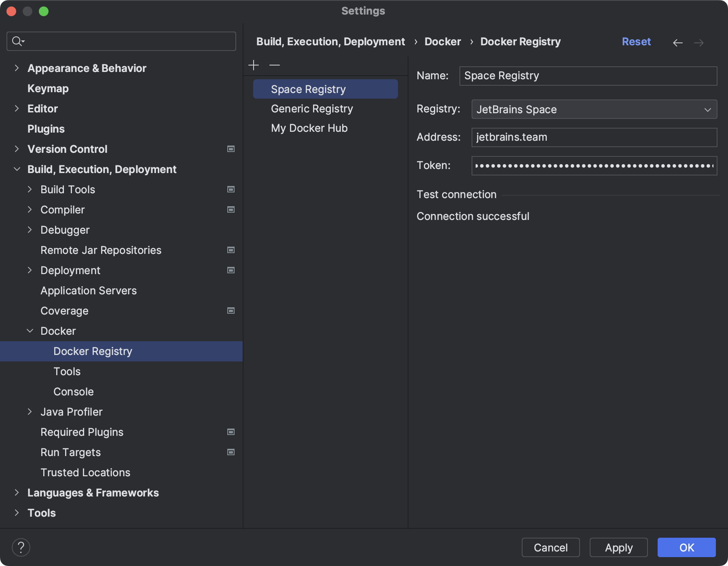The image size is (728, 566).
Task: Click the project settings icon beside Version Control
Action: click(231, 149)
